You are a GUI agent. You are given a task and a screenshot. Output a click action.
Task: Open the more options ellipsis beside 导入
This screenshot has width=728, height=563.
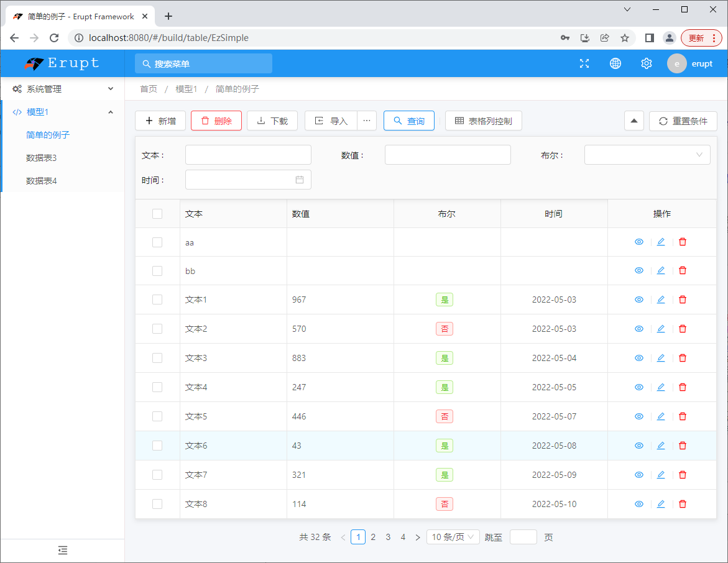pyautogui.click(x=367, y=121)
